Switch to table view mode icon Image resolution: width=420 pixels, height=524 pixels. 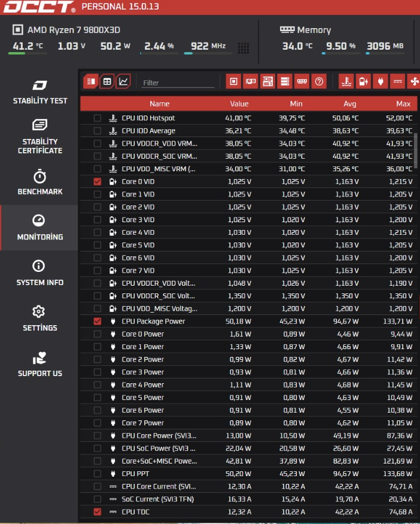[107, 81]
